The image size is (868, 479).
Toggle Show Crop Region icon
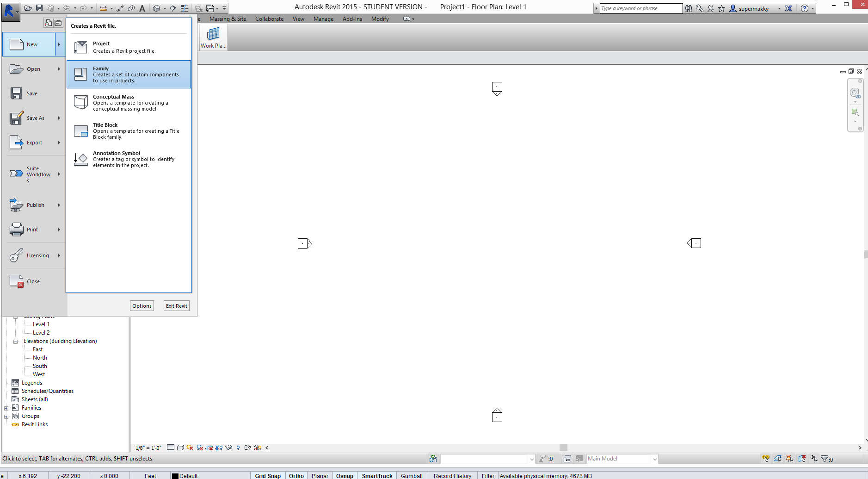pos(219,448)
